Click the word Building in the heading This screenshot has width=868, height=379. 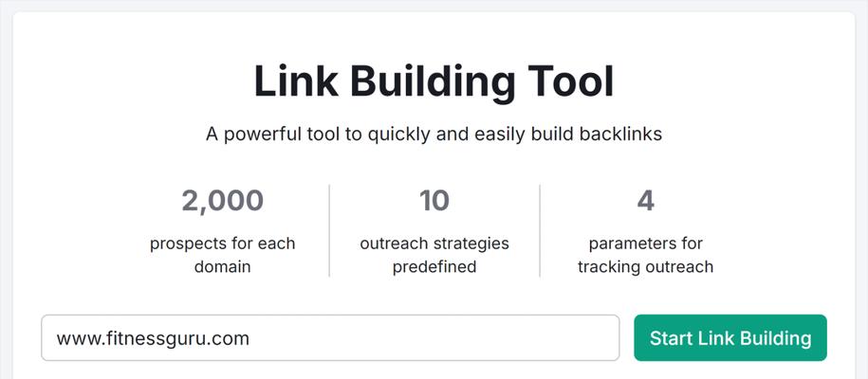click(x=433, y=81)
